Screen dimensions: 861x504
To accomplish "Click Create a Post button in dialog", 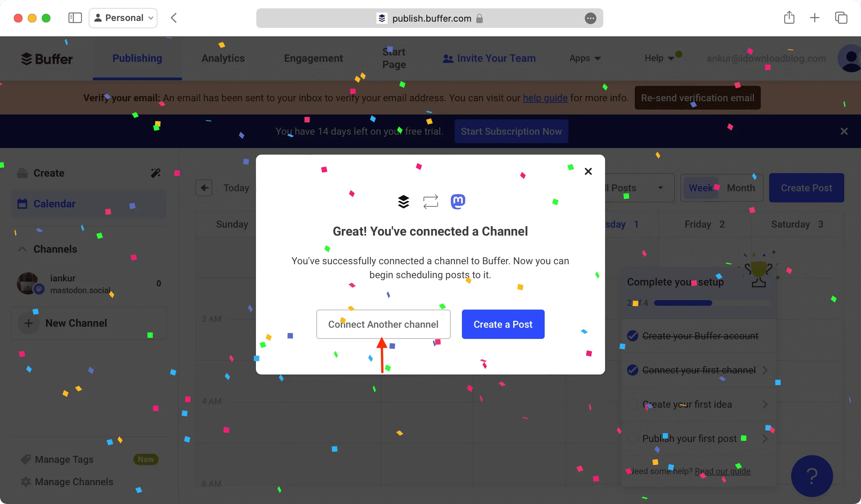I will point(503,324).
